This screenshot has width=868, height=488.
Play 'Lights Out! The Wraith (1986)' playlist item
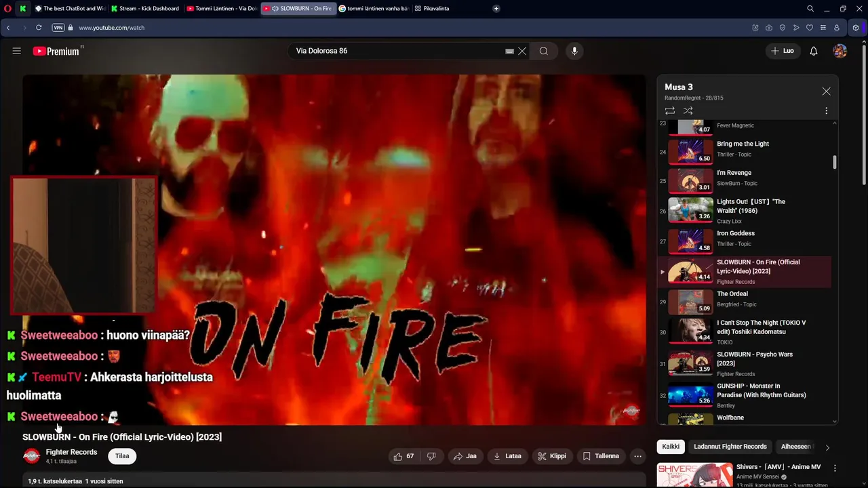[x=744, y=210]
